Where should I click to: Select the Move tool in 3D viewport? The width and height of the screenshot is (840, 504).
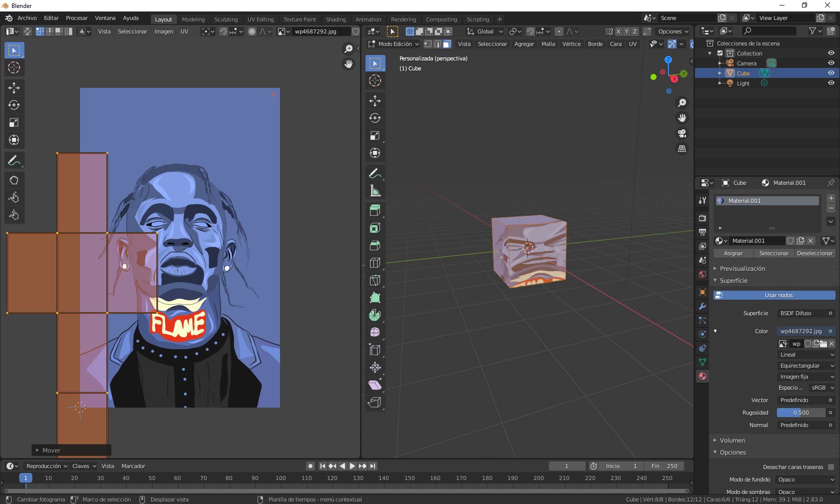click(x=375, y=100)
